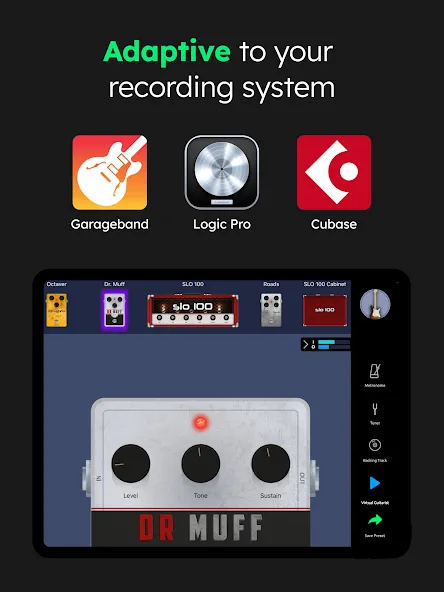
Task: Click the Level knob on Dr Muff
Action: coord(131,464)
